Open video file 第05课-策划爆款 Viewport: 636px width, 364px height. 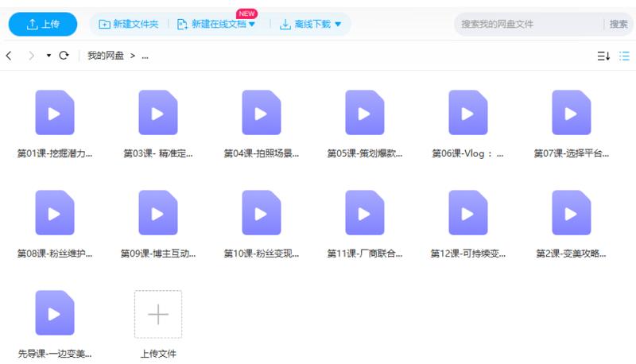click(365, 113)
